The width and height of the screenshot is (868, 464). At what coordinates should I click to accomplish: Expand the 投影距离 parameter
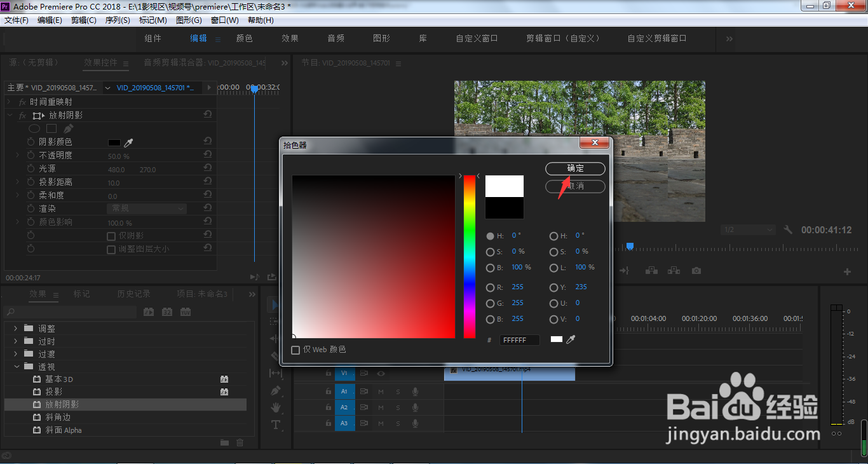(18, 182)
